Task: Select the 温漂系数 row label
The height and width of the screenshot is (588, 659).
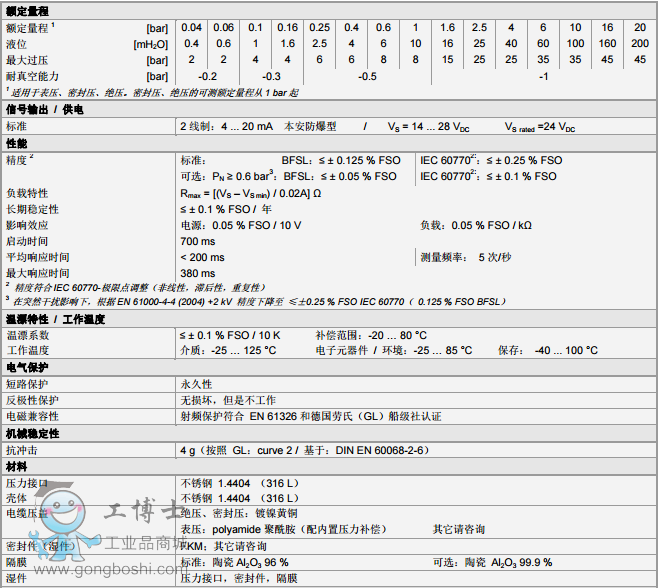Action: click(28, 335)
